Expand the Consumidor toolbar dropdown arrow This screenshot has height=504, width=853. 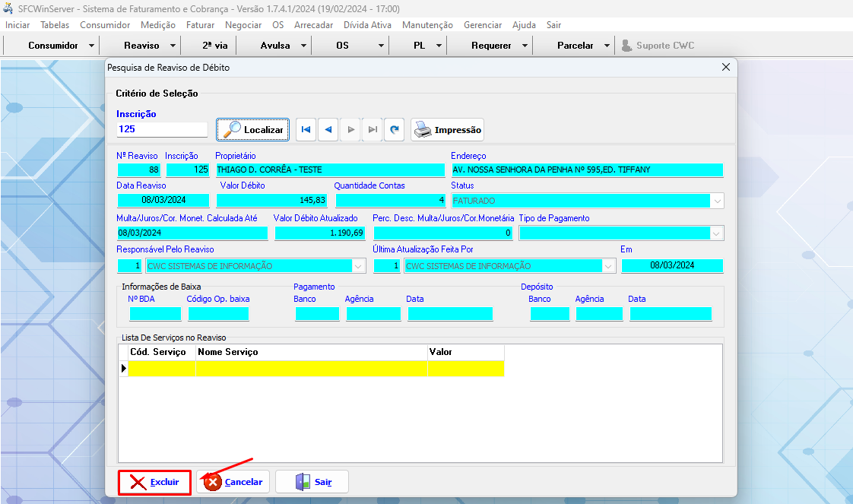tap(92, 46)
